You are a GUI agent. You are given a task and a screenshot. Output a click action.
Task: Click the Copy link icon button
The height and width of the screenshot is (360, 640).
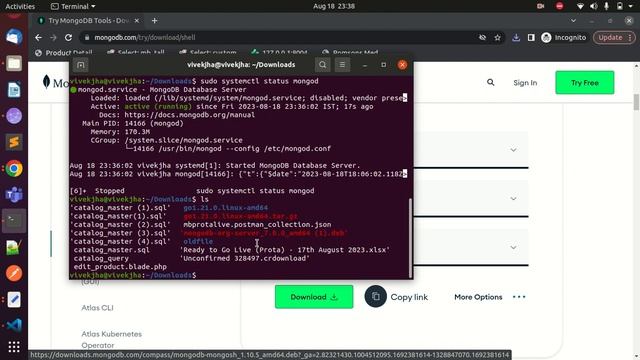[376, 296]
